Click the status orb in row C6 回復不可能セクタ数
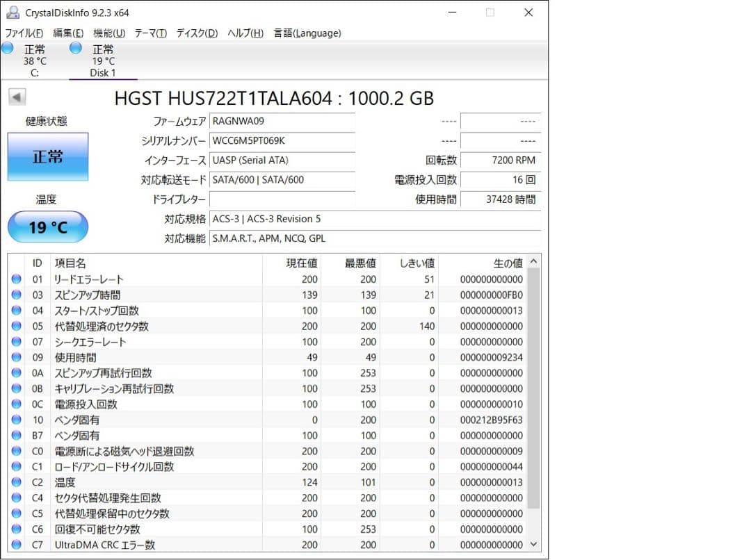The image size is (751, 560). (x=16, y=529)
